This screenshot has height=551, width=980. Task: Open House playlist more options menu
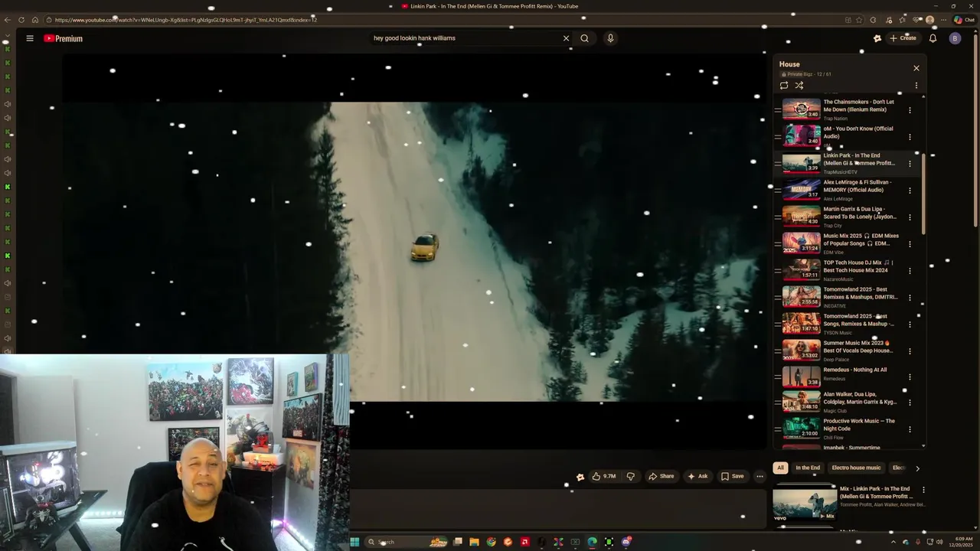pos(916,86)
